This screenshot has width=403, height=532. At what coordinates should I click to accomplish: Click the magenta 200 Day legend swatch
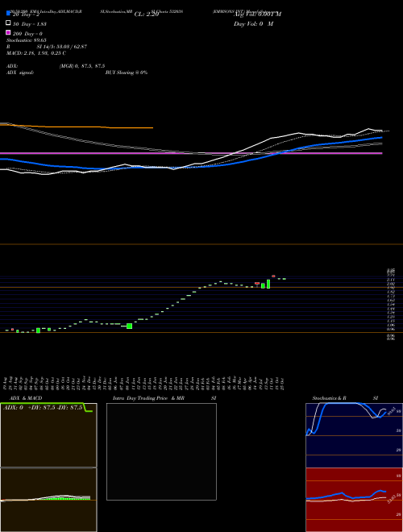click(x=8, y=32)
